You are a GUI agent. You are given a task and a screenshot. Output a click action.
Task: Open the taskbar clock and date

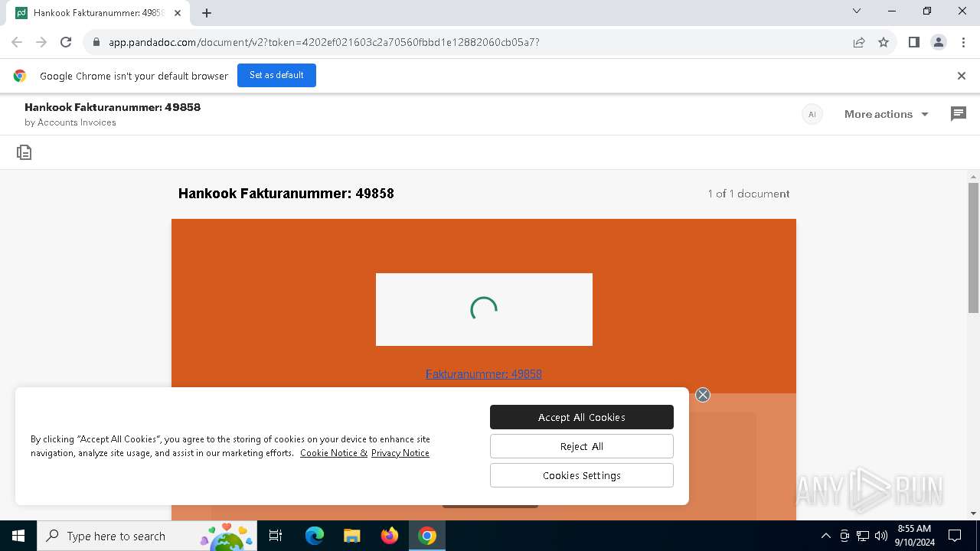click(915, 536)
